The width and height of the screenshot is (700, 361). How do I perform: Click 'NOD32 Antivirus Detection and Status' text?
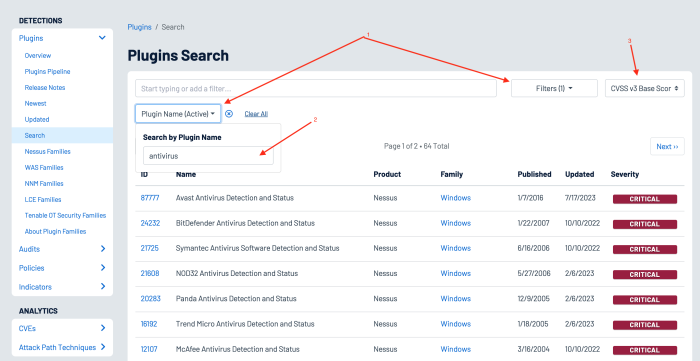[237, 273]
